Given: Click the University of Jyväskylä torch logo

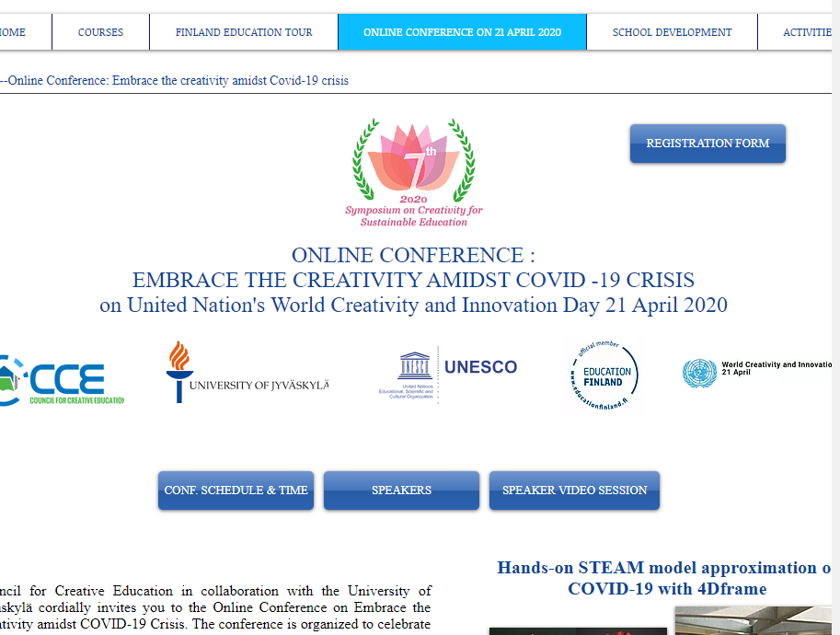Looking at the screenshot, I should pyautogui.click(x=247, y=372).
